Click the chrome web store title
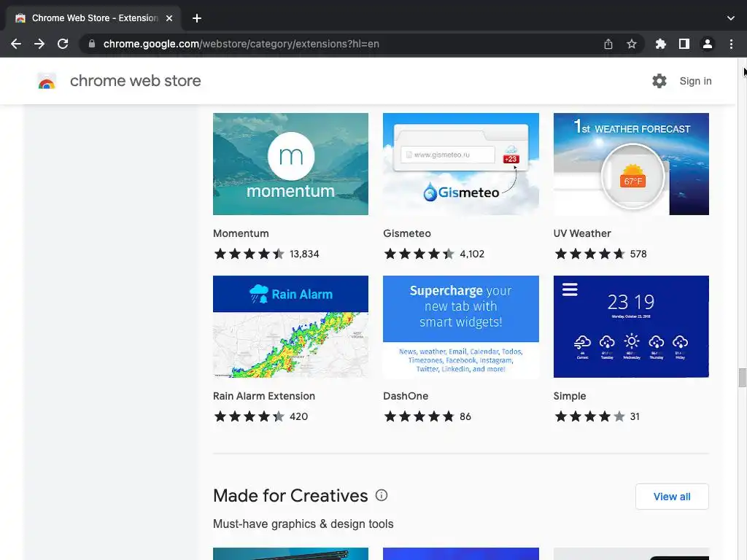747x560 pixels. 135,81
